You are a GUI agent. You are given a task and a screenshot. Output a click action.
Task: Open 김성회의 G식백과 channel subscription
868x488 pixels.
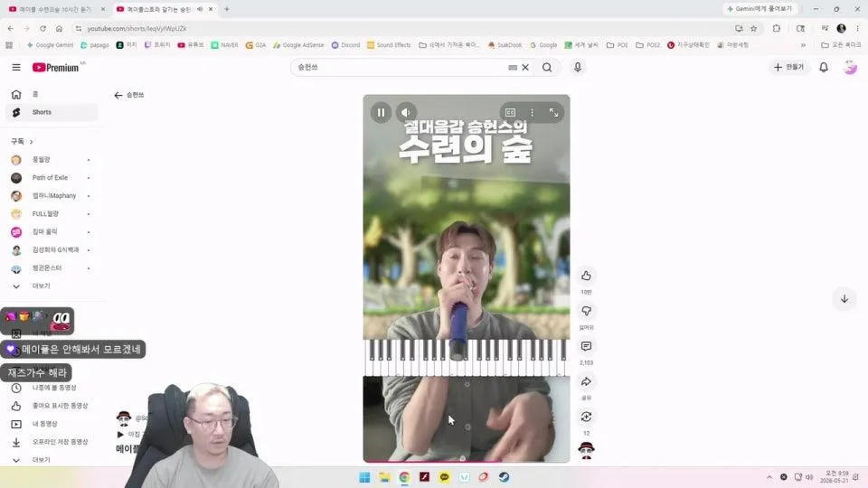pos(52,250)
